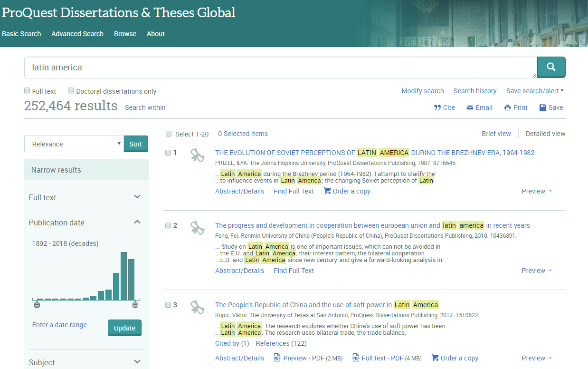Screen dimensions: 588x369
Task: Click the Save floppy disk icon
Action: [543, 107]
